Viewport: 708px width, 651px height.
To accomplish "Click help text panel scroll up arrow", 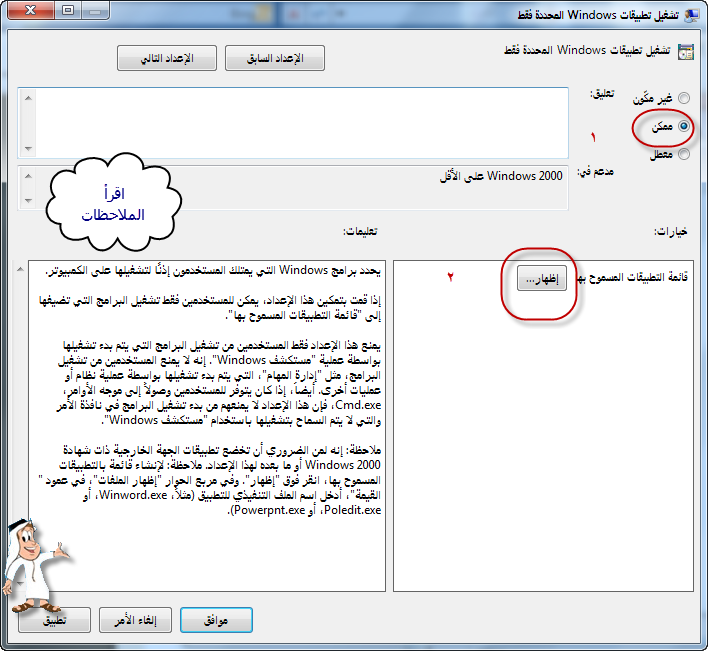I will (x=20, y=270).
